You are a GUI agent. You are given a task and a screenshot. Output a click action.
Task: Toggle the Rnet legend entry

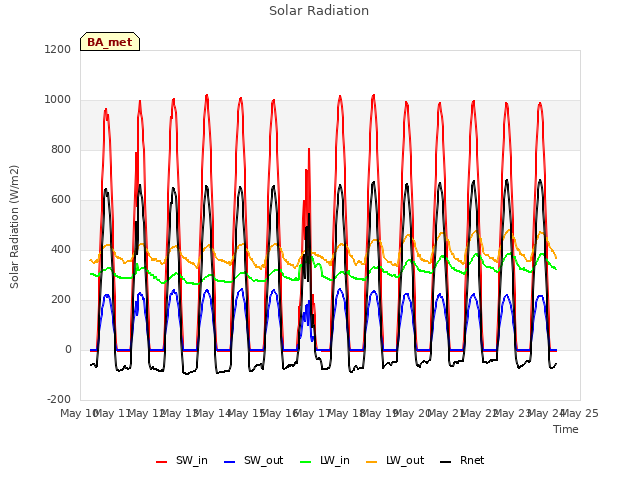(x=462, y=461)
